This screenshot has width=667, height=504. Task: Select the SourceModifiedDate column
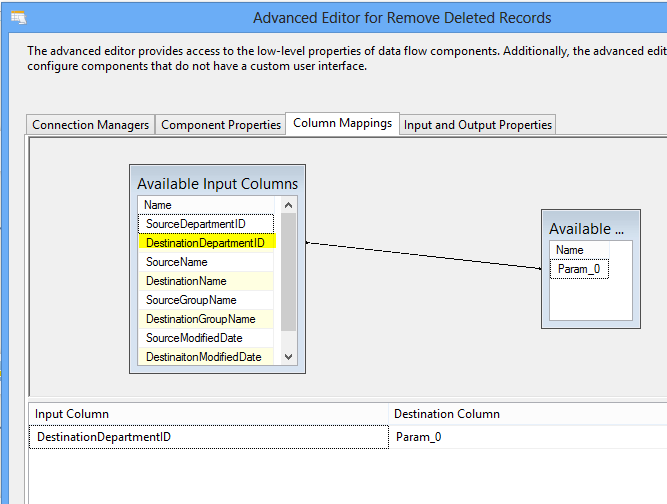point(194,338)
